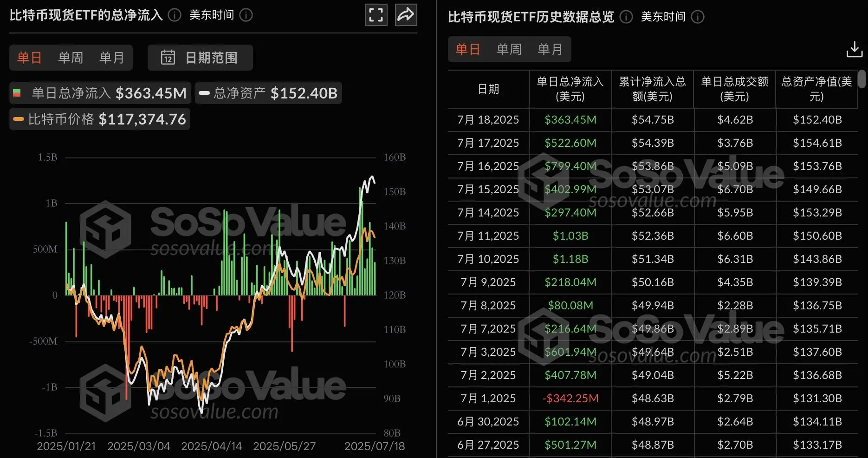Switch chart to 单月 view
Image resolution: width=868 pixels, height=458 pixels.
(x=111, y=58)
